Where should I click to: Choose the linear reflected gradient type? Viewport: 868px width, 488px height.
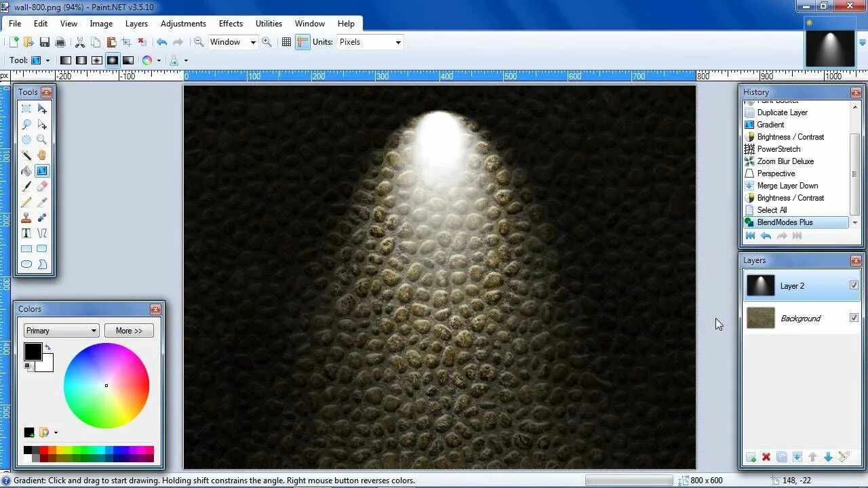[81, 60]
